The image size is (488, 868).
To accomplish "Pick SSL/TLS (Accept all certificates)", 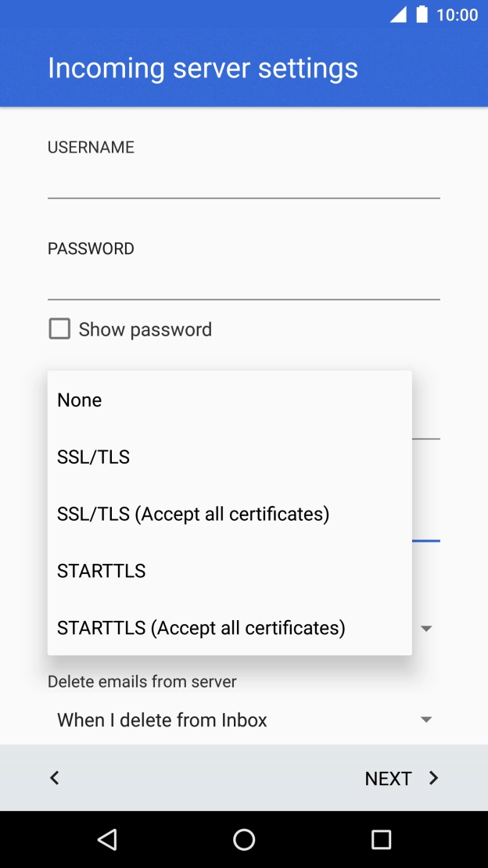I will tap(193, 514).
